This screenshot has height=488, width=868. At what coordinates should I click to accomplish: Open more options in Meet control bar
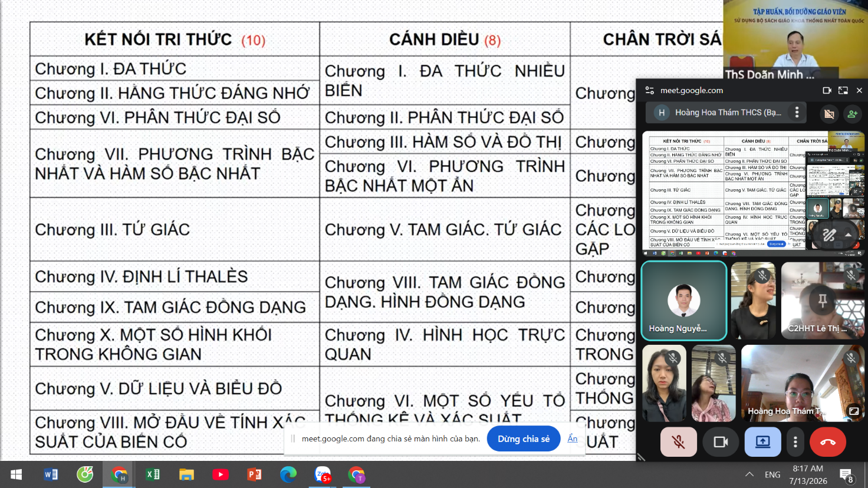click(x=795, y=441)
